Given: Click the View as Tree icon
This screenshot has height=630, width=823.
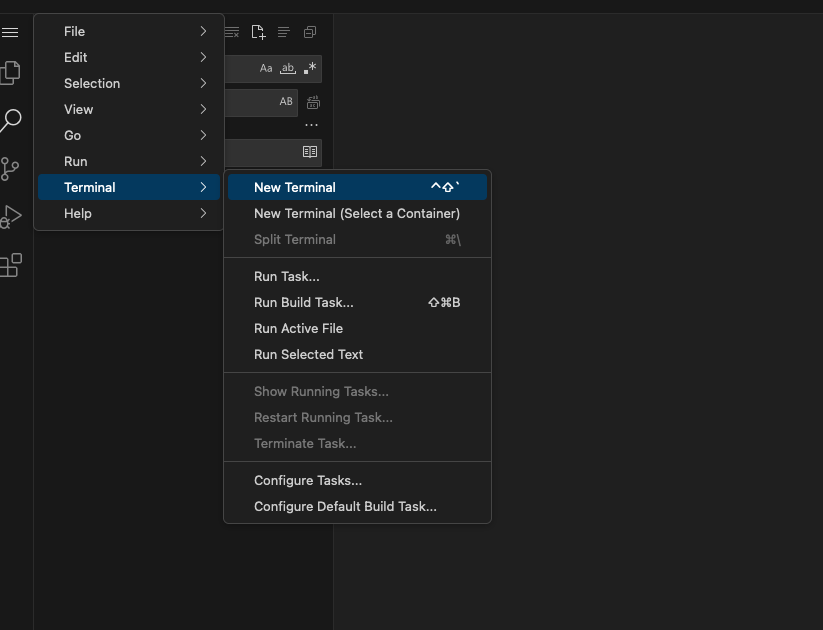Looking at the screenshot, I should point(283,33).
